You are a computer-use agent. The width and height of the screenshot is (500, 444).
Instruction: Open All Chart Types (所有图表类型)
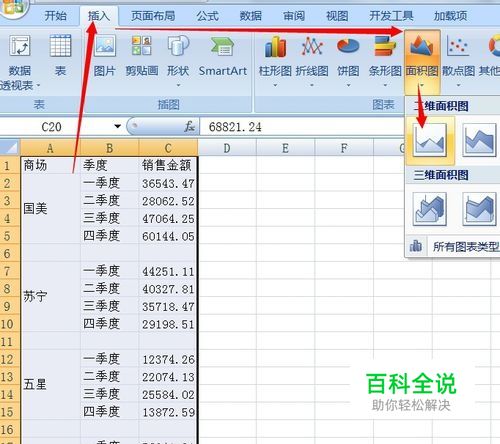[x=453, y=247]
